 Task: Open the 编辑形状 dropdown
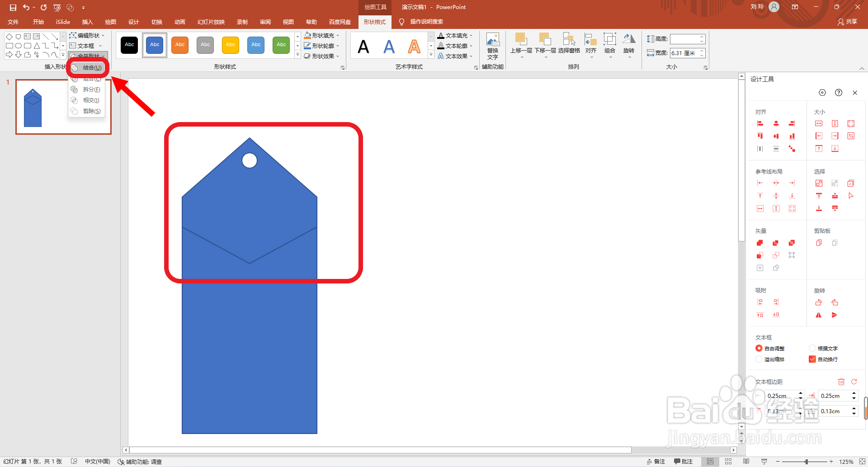click(87, 35)
